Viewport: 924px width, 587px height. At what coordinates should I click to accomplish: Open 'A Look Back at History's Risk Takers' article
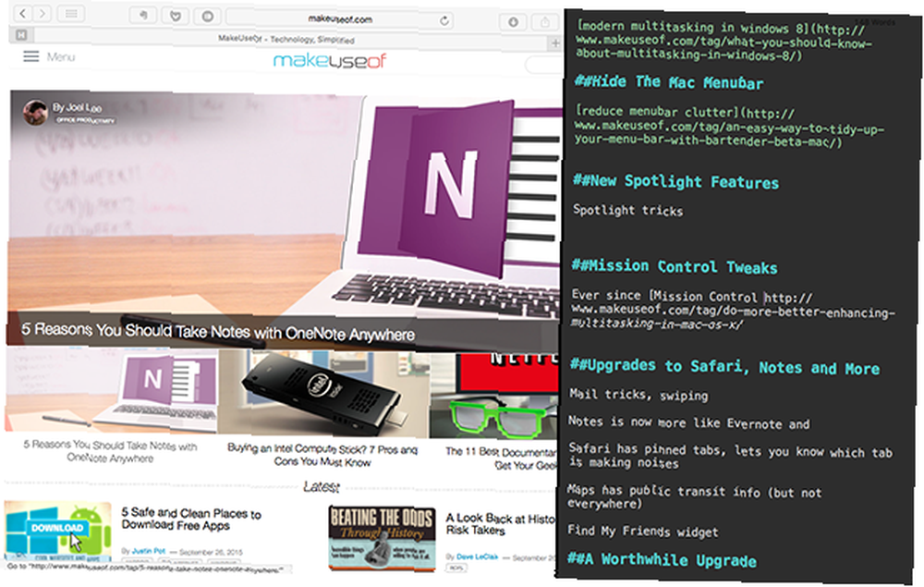point(500,524)
